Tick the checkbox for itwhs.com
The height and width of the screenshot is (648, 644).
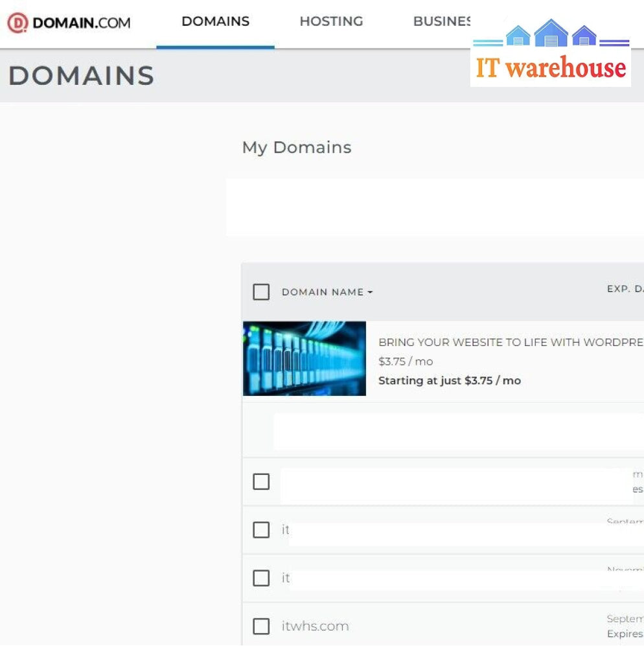tap(261, 626)
